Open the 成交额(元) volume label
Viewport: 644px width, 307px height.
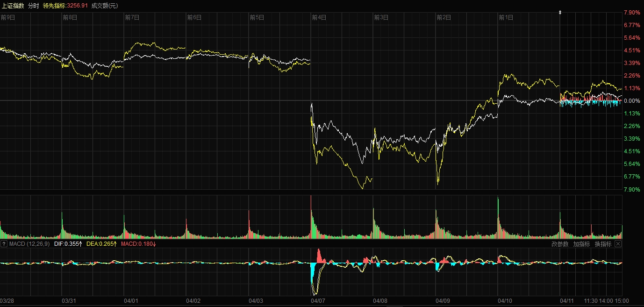tap(105, 6)
